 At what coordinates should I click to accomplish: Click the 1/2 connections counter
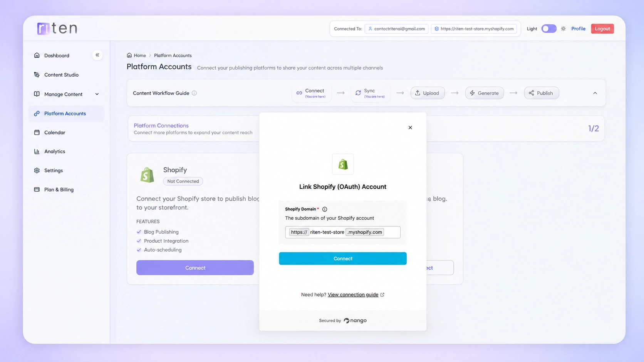[x=594, y=128]
